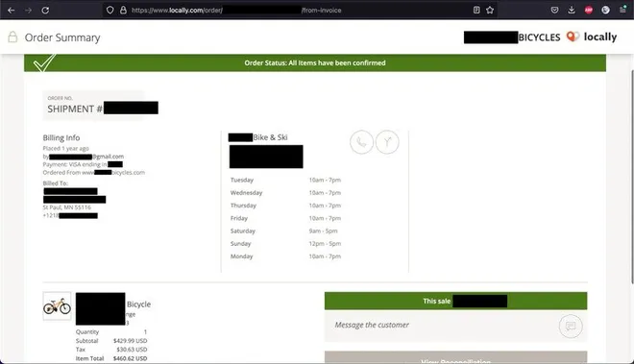
Task: Click the gmail.com customer email
Action: click(108, 157)
